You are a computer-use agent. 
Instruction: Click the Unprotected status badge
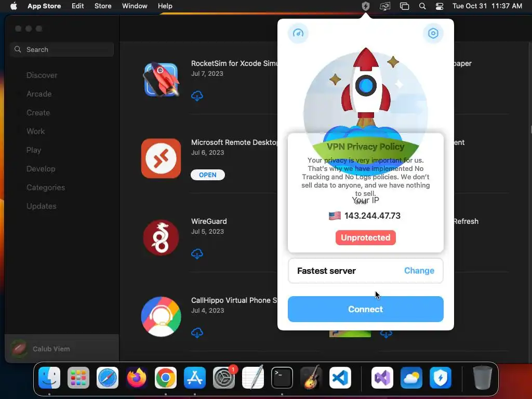365,237
